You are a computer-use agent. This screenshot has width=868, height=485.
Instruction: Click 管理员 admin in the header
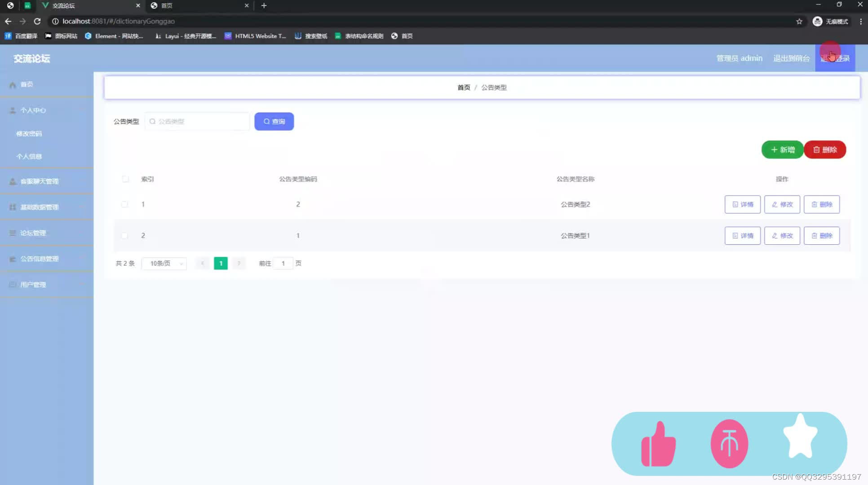[x=739, y=58]
